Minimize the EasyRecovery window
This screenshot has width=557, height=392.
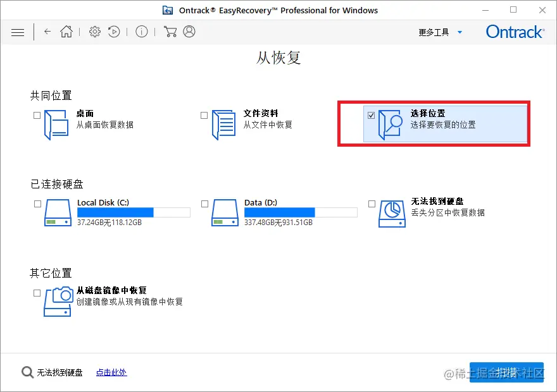tap(485, 10)
